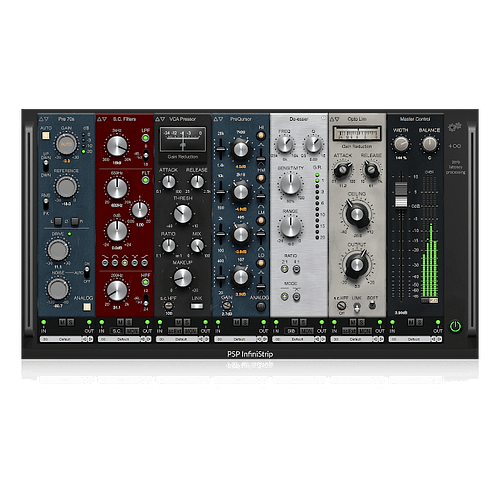This screenshot has width=500, height=500.
Task: Mute Pre 70s with its M button
Action: pyautogui.click(x=62, y=322)
